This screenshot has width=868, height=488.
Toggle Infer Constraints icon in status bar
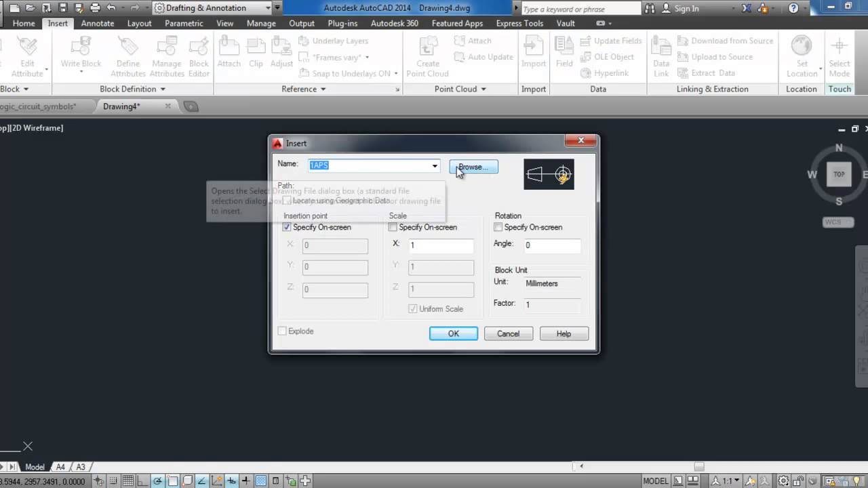(98, 481)
